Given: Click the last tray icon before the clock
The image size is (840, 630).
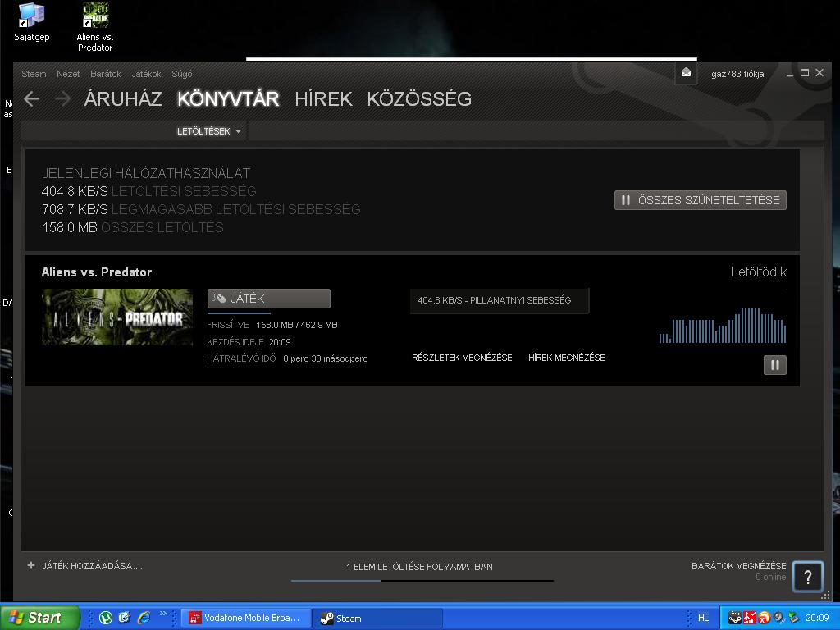Looking at the screenshot, I should (x=793, y=618).
